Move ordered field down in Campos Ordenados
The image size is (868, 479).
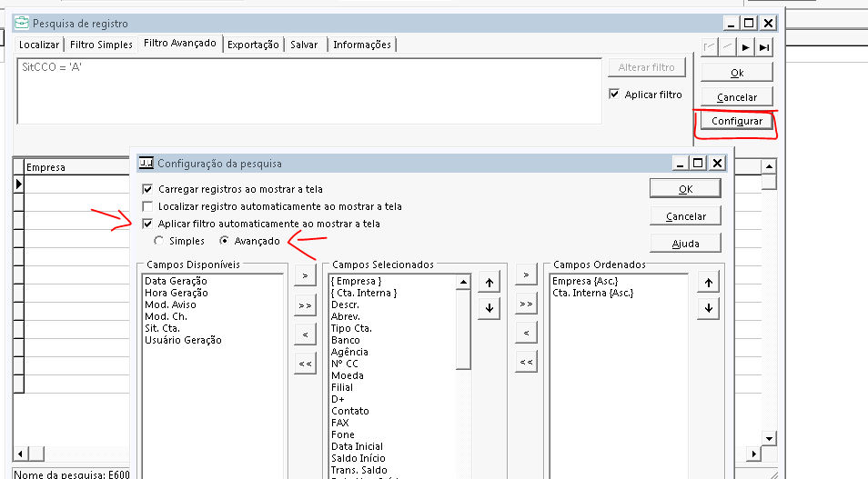point(709,308)
